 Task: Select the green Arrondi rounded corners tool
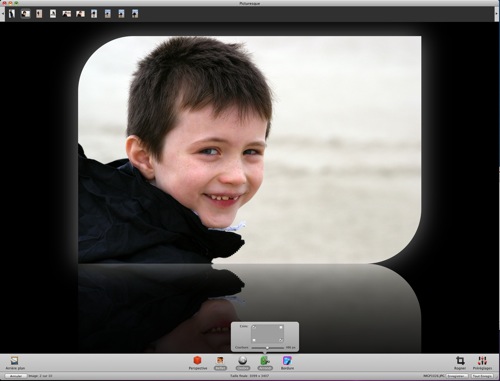[265, 363]
